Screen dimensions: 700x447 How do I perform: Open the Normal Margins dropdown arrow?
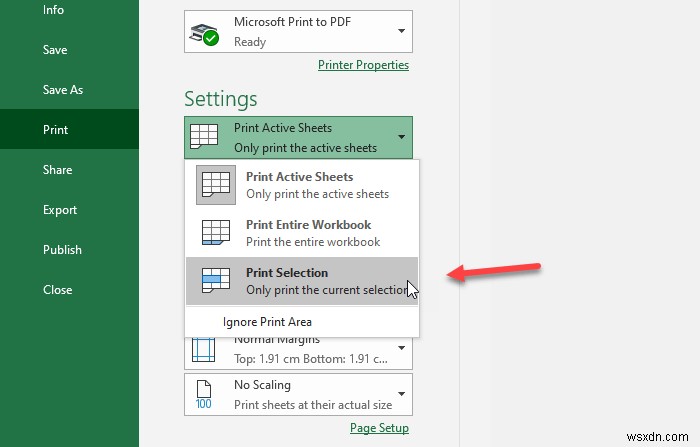pyautogui.click(x=401, y=348)
